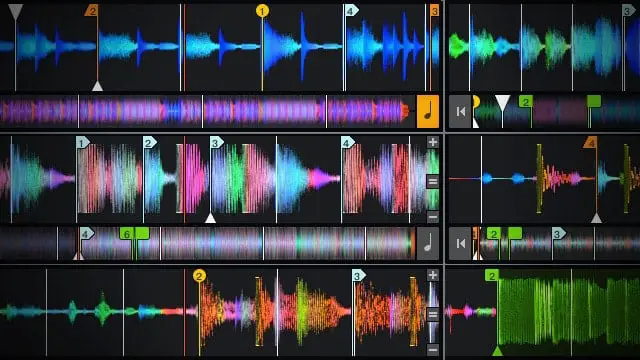Jump to cyan cue 4 on middle-left waveform
The image size is (640, 360).
[347, 143]
